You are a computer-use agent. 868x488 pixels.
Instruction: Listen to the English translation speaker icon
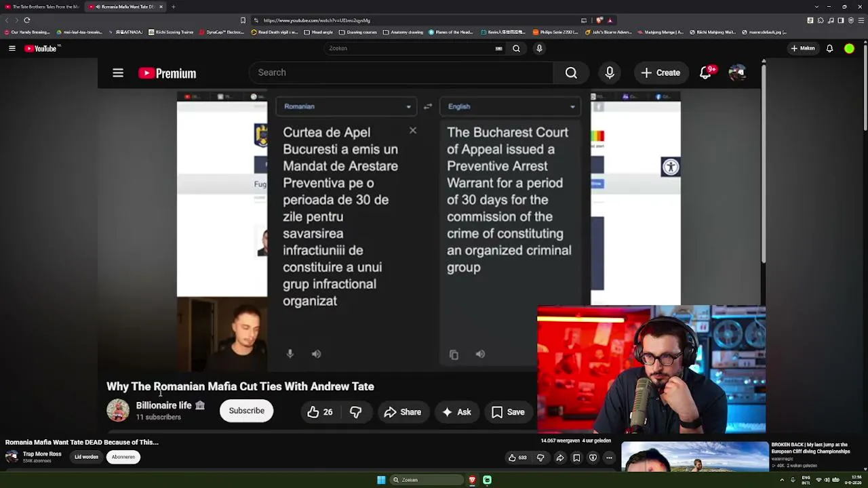pos(480,354)
